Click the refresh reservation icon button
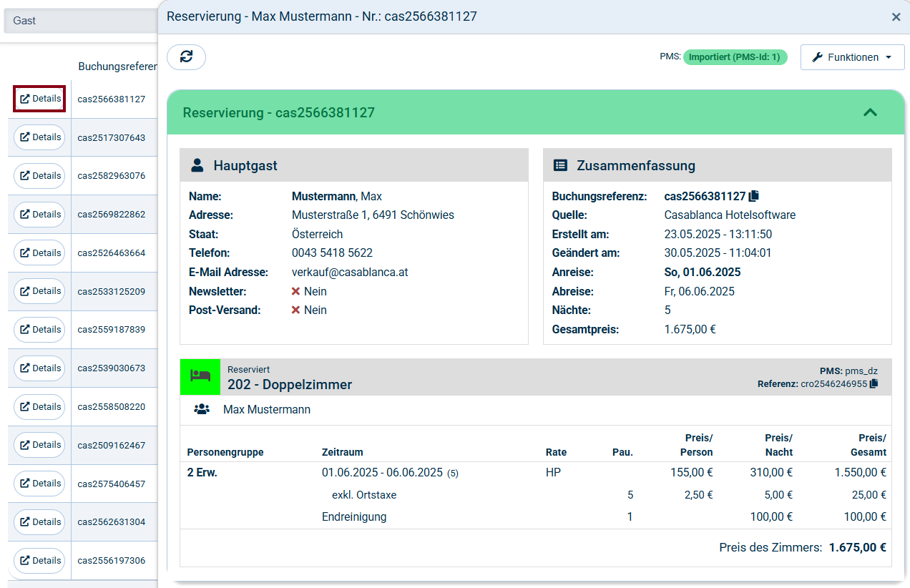910x588 pixels. pyautogui.click(x=186, y=57)
